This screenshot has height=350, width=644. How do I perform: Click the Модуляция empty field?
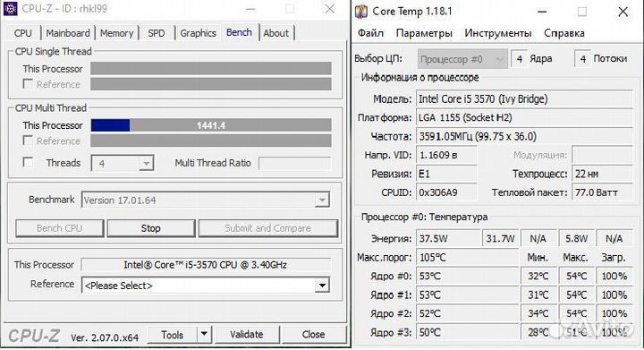pyautogui.click(x=602, y=155)
